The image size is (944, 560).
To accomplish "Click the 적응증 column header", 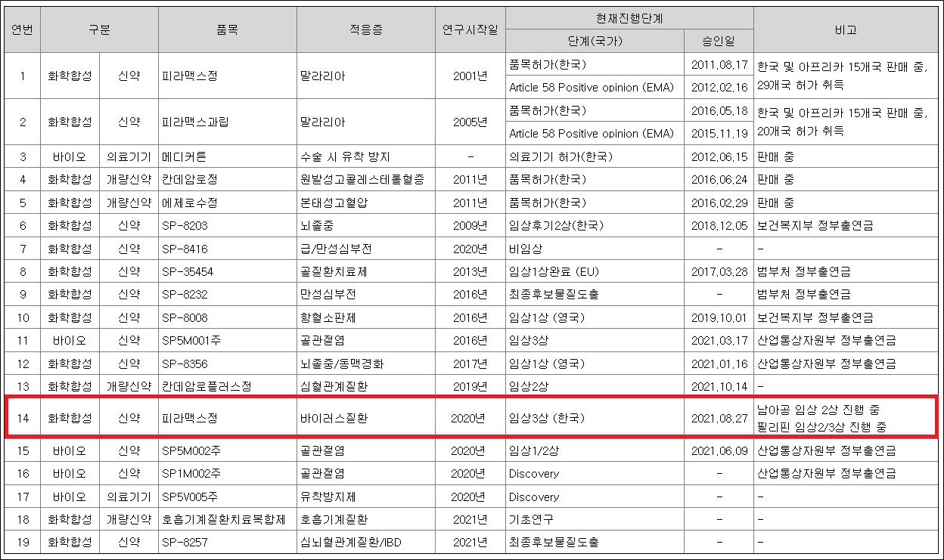I will pos(365,29).
